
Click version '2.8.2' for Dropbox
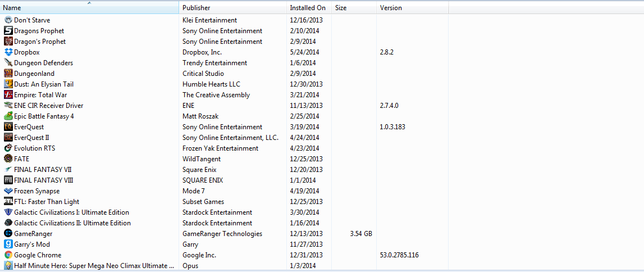(387, 52)
